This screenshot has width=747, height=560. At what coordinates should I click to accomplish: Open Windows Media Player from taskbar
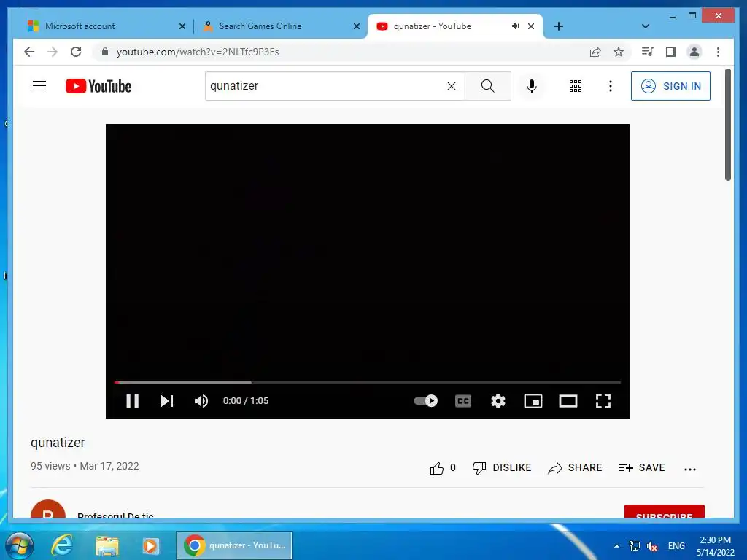pyautogui.click(x=151, y=545)
